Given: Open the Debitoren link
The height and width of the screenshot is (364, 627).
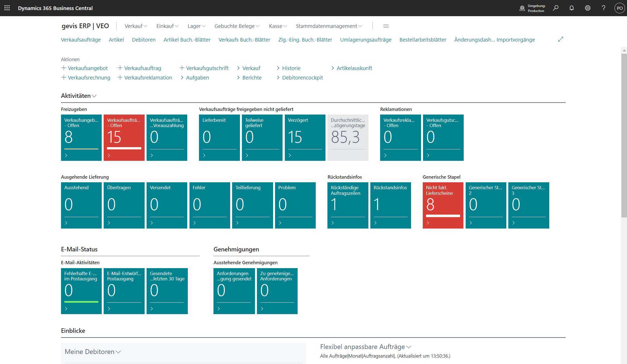Looking at the screenshot, I should pos(144,40).
